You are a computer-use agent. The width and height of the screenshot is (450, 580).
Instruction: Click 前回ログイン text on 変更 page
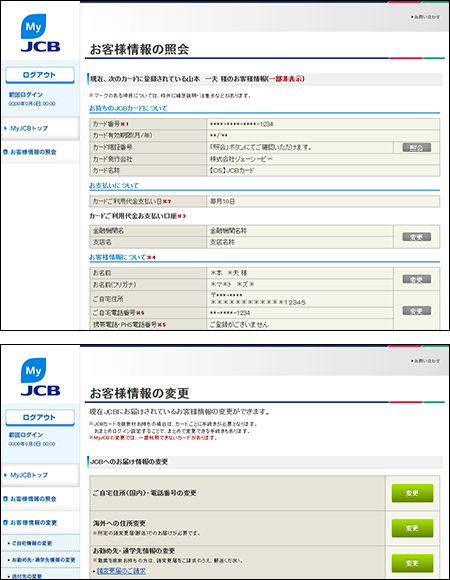[x=26, y=435]
